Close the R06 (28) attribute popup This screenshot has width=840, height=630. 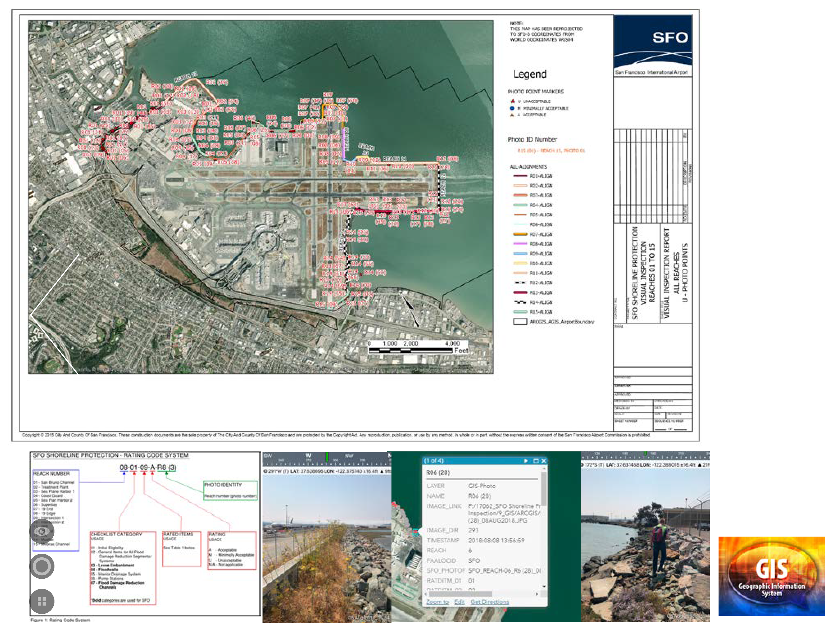[x=544, y=461]
